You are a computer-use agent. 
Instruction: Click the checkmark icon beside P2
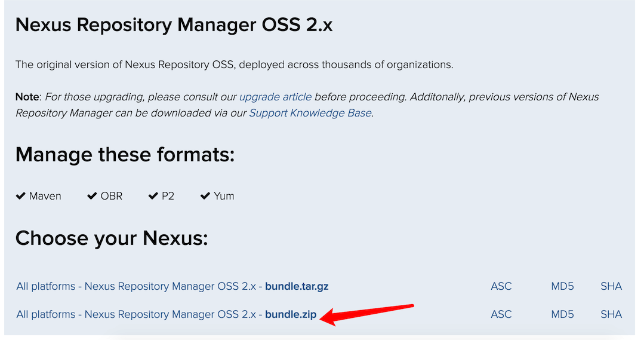point(153,196)
